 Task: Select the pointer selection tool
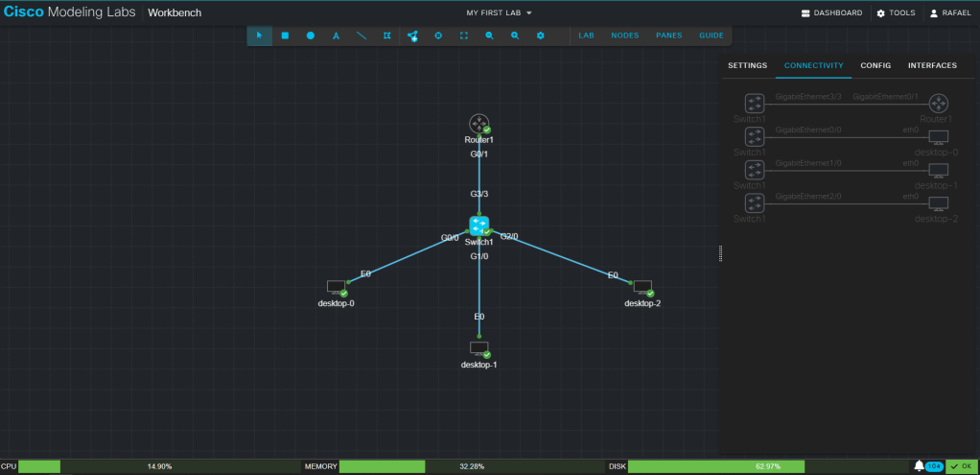(x=259, y=36)
